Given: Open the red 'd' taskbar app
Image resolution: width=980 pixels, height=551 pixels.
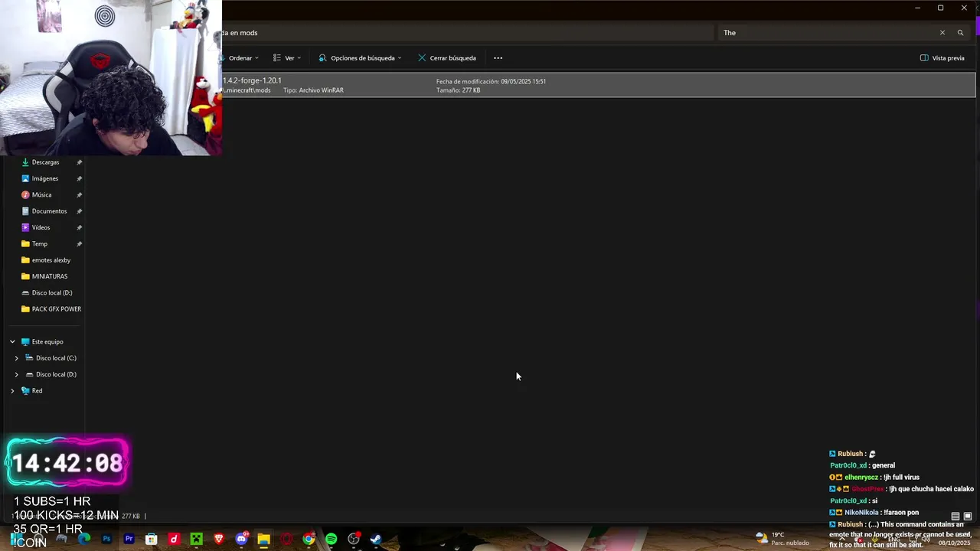Looking at the screenshot, I should (174, 540).
